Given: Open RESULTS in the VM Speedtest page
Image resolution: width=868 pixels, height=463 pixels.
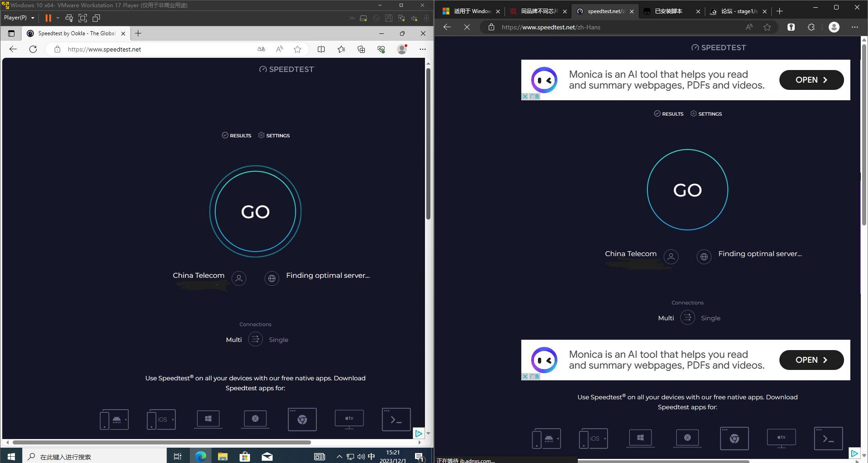Looking at the screenshot, I should [236, 136].
